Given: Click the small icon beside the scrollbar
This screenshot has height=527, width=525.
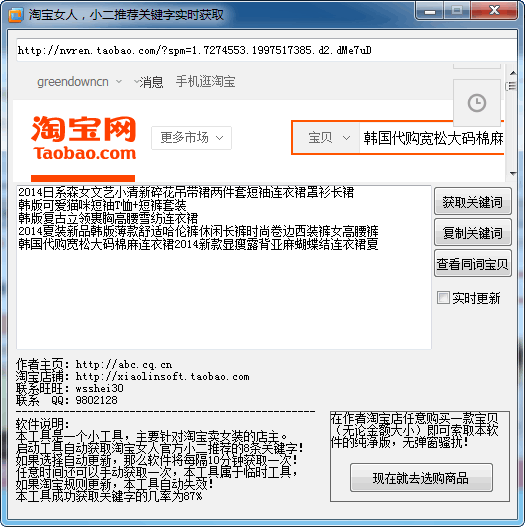Looking at the screenshot, I should (512, 86).
